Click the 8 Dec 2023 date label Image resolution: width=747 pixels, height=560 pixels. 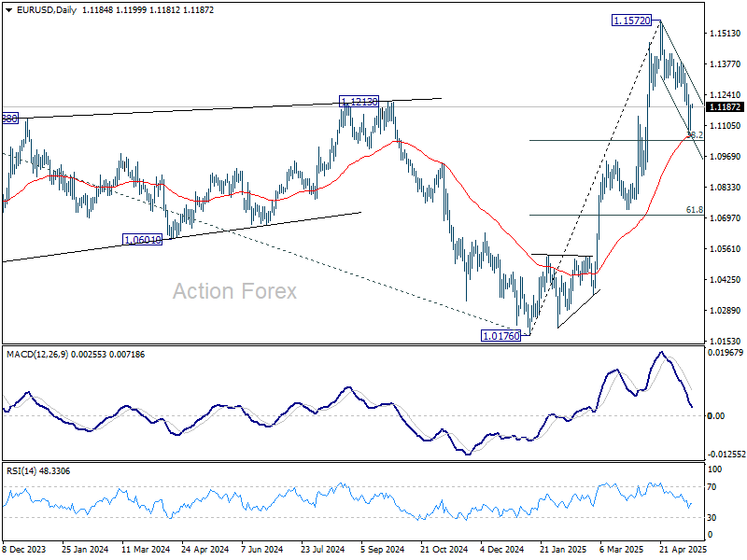tap(24, 549)
